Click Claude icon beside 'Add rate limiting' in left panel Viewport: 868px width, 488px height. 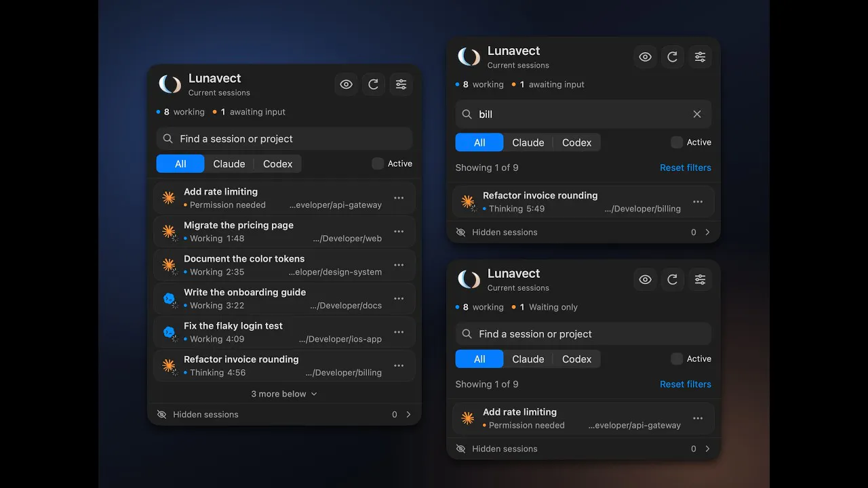[169, 198]
